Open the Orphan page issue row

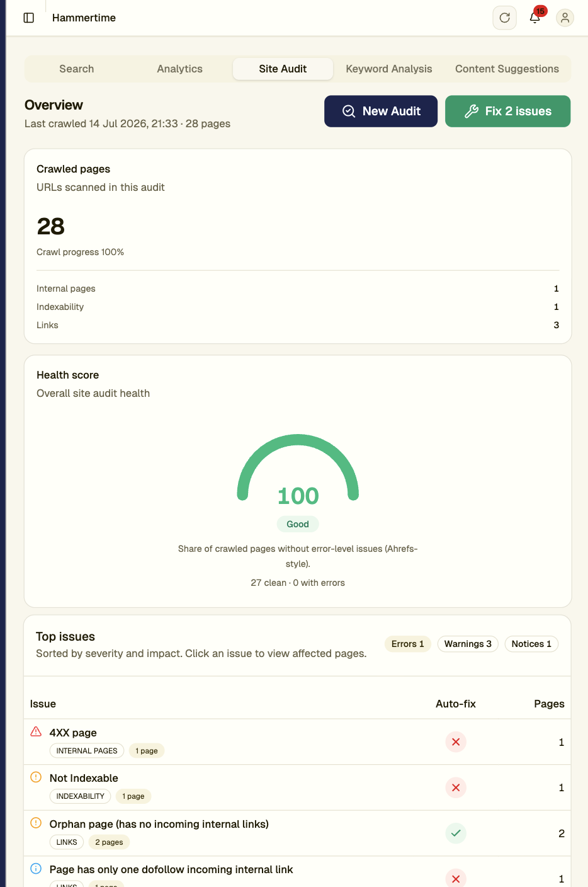pos(297,833)
